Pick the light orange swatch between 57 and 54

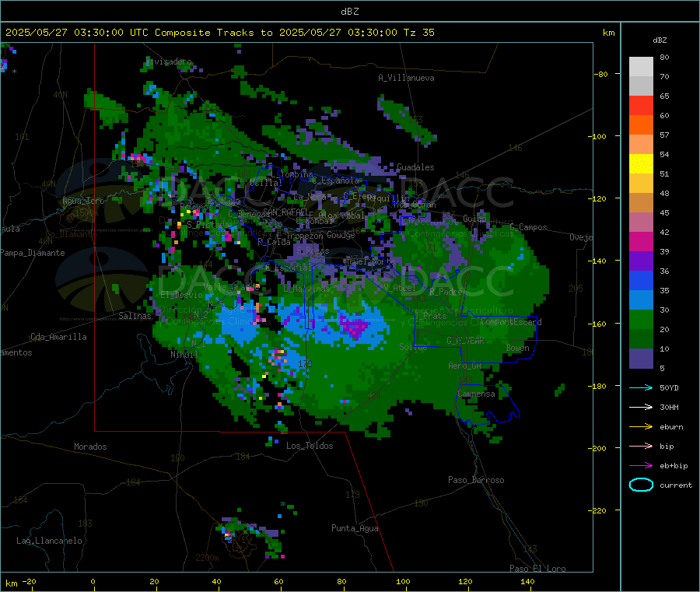641,144
